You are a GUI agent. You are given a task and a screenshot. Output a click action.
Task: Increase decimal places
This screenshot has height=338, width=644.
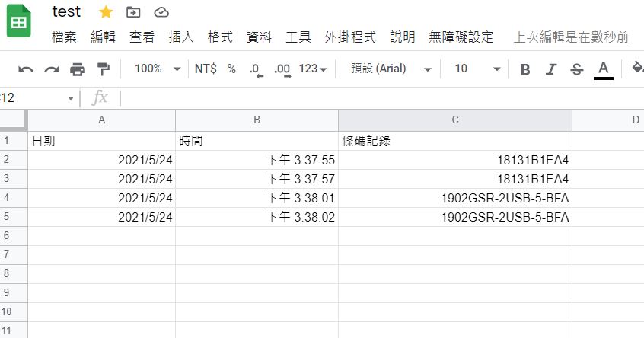[x=282, y=69]
